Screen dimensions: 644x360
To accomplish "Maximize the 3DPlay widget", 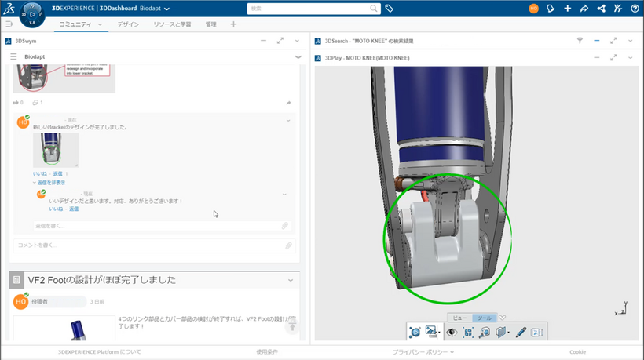I will coord(613,58).
